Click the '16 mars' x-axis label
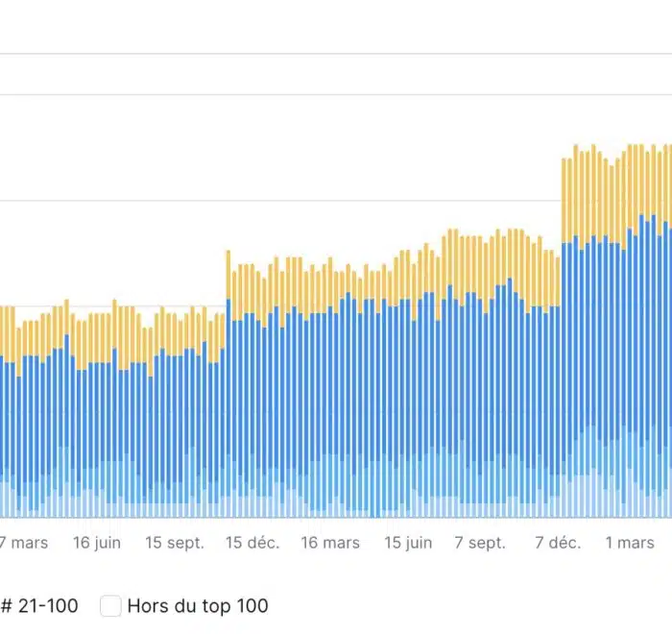Viewport: 672px width, 634px height. (330, 543)
